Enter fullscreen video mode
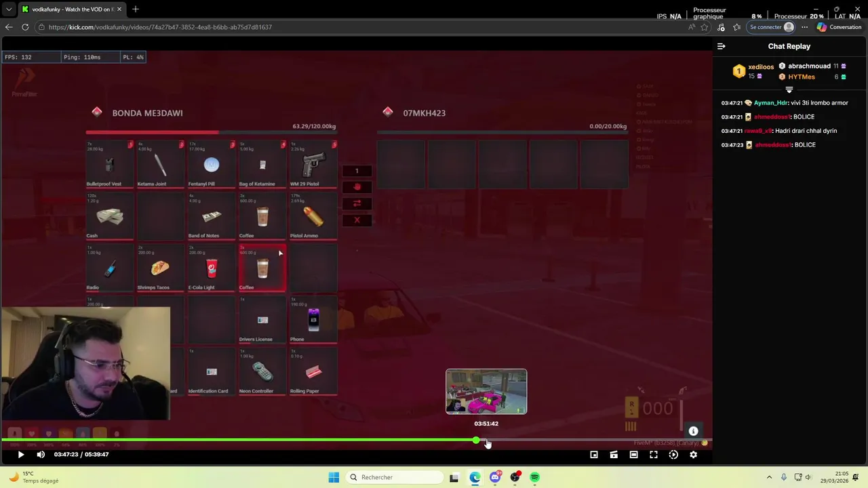The height and width of the screenshot is (488, 868). pyautogui.click(x=654, y=455)
